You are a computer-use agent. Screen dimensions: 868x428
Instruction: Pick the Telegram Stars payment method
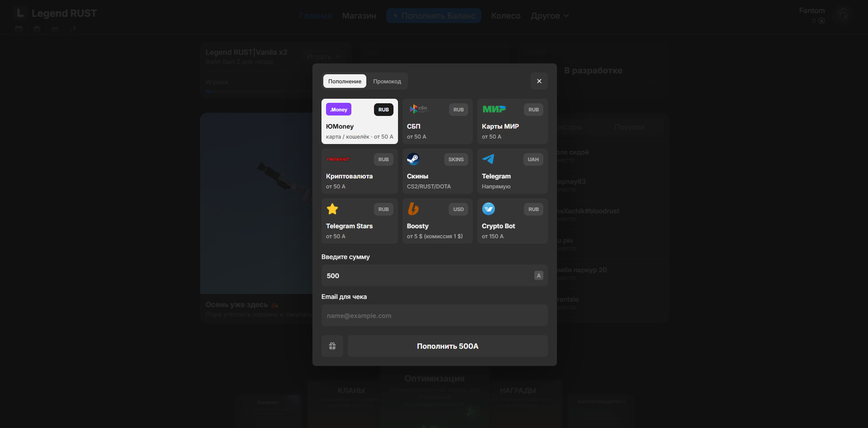pyautogui.click(x=360, y=221)
